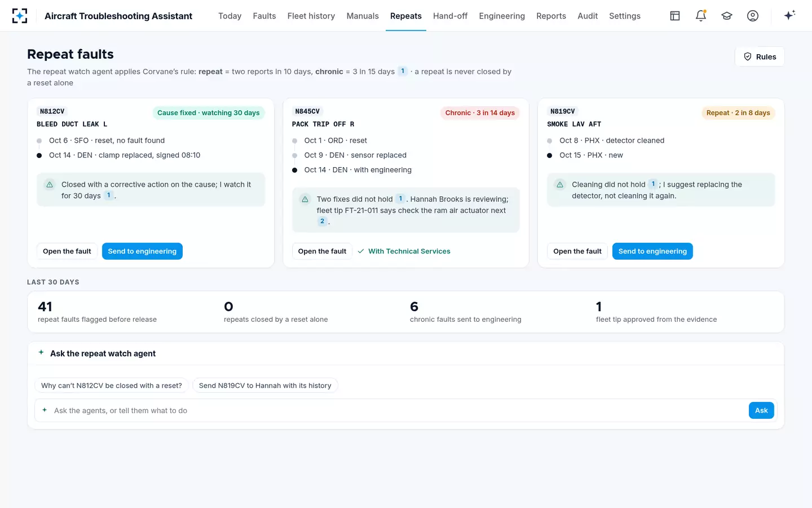Click the 'Repeat · 2 in 8 days' badge
This screenshot has width=812, height=508.
738,113
